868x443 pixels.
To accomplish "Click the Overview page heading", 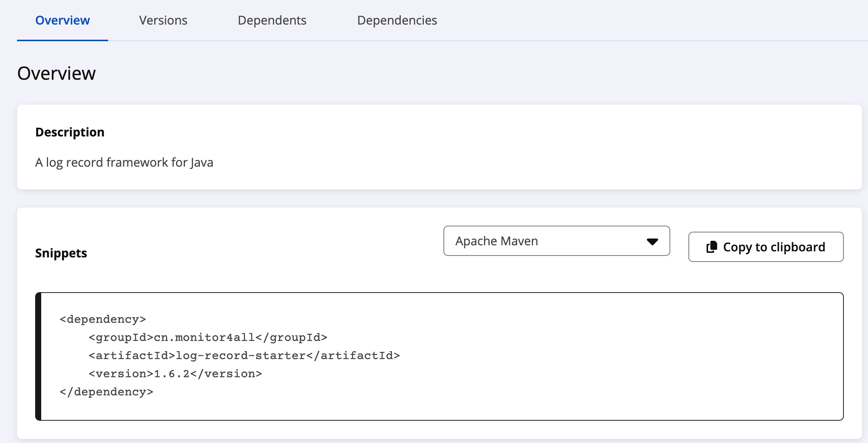I will (57, 73).
